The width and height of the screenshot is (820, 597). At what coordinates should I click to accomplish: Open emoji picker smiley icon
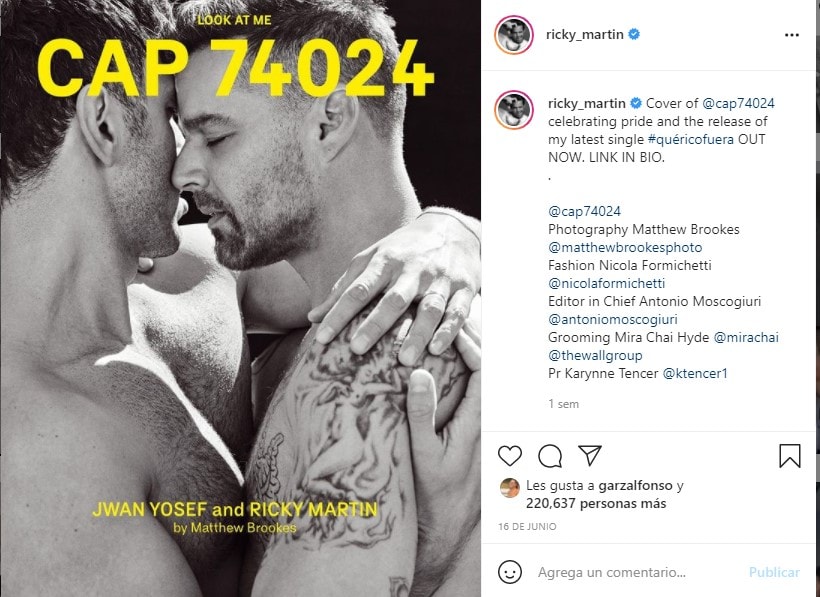point(509,572)
